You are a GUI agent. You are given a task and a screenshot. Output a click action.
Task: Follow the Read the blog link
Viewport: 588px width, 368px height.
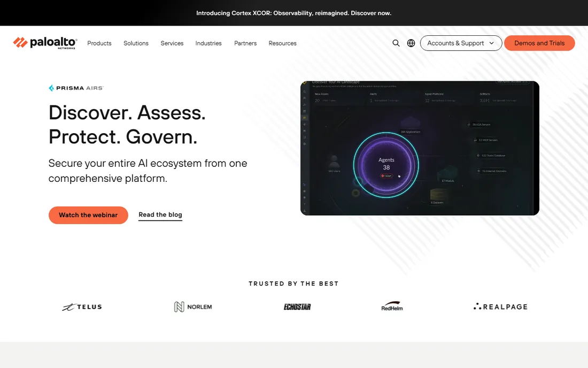pos(160,214)
